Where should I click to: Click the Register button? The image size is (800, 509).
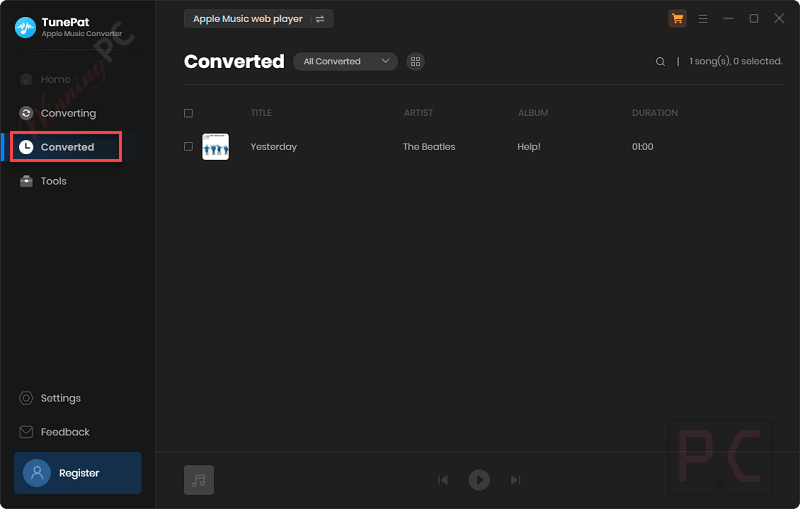click(x=78, y=473)
